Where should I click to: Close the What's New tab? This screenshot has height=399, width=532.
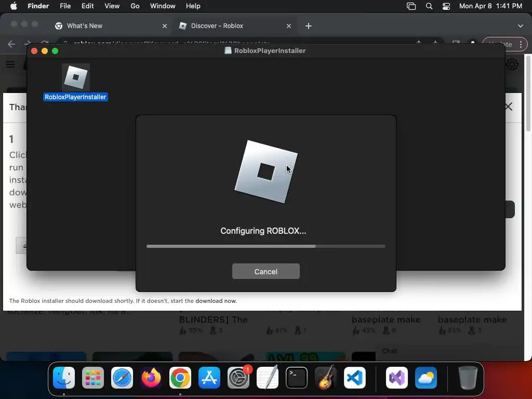tap(165, 26)
